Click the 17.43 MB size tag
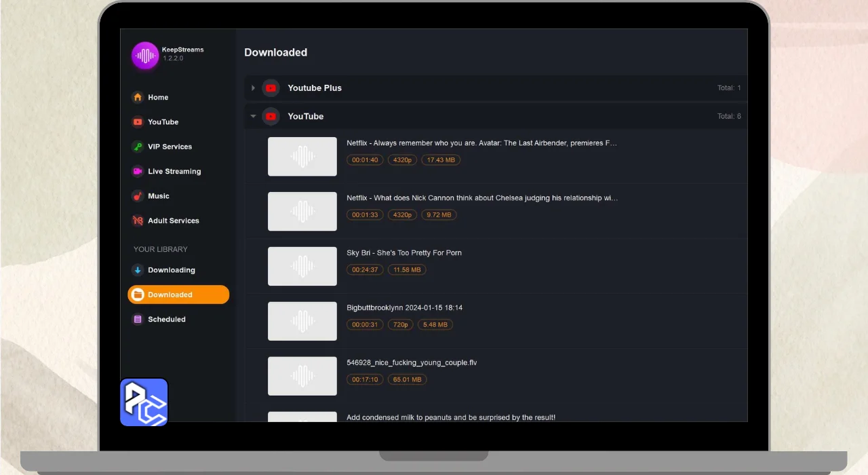868x475 pixels. point(441,160)
